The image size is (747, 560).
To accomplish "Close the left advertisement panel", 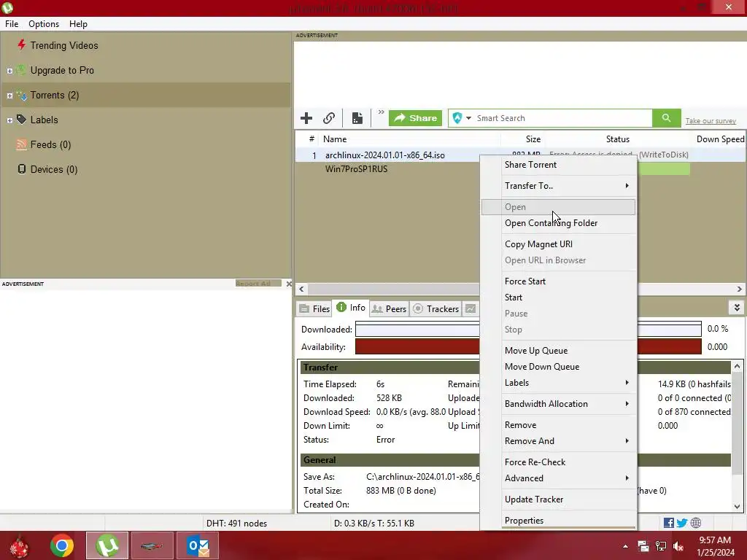I will pyautogui.click(x=289, y=284).
